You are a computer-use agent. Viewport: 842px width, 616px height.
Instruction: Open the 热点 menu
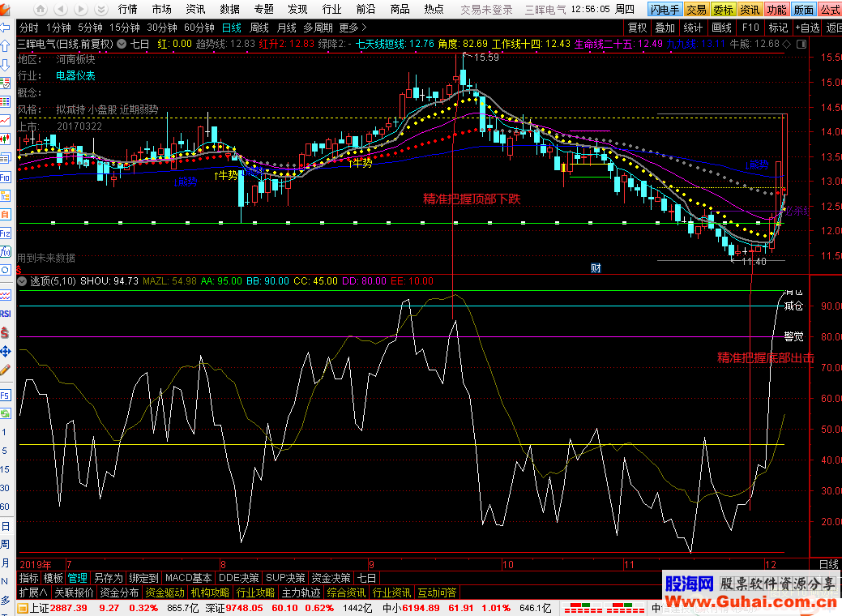click(x=434, y=9)
